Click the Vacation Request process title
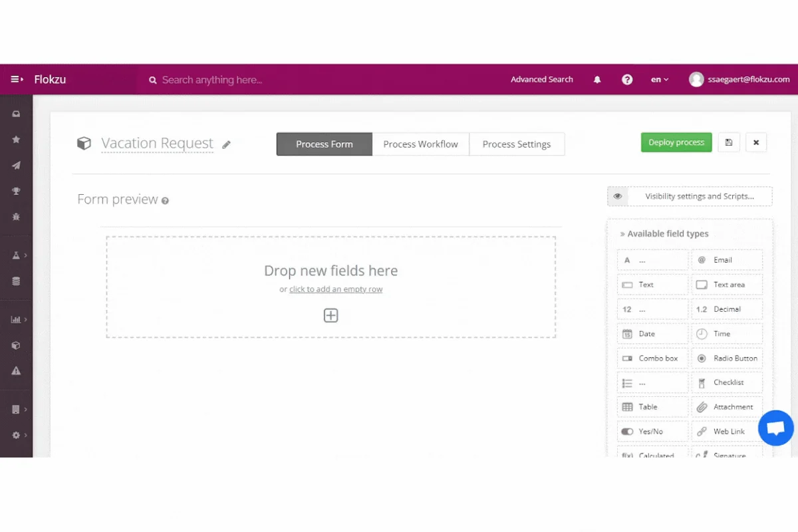This screenshot has width=798, height=532. point(157,144)
